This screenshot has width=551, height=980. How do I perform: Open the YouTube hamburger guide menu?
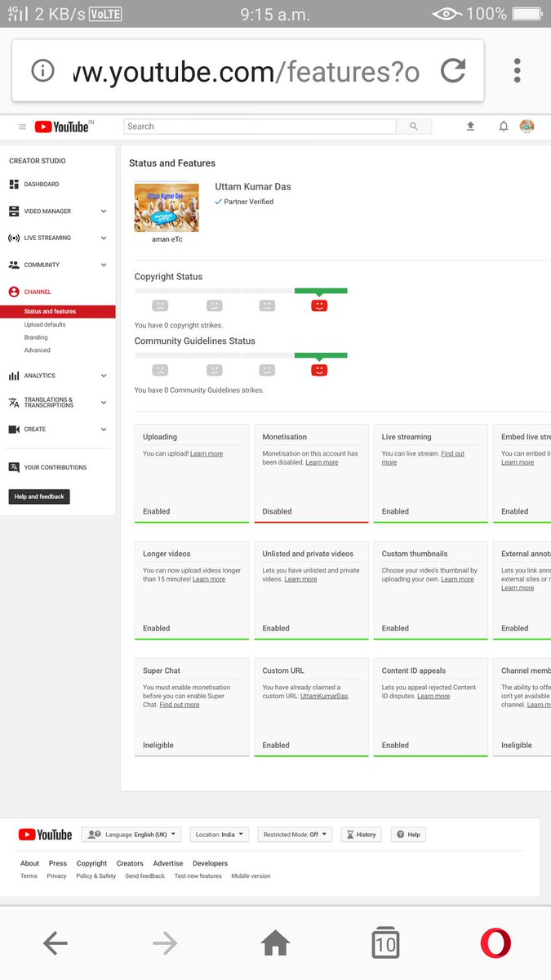[x=23, y=127]
